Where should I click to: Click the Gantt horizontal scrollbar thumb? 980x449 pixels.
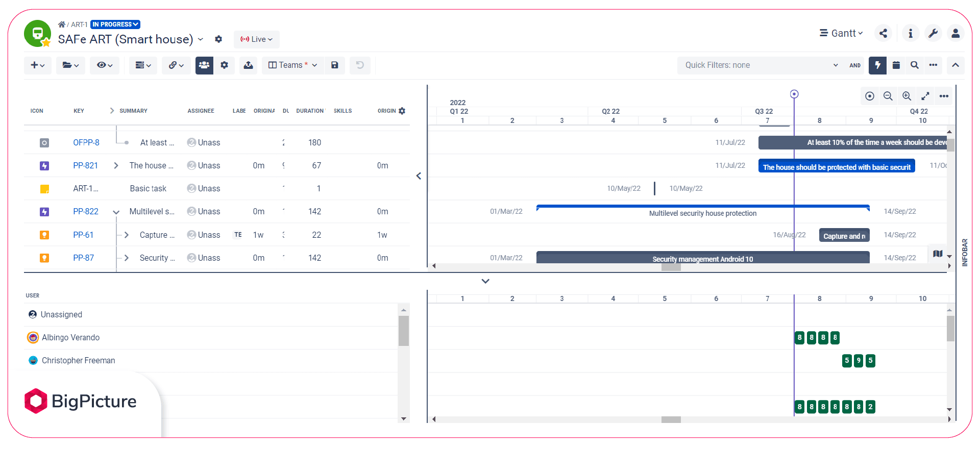tap(671, 267)
